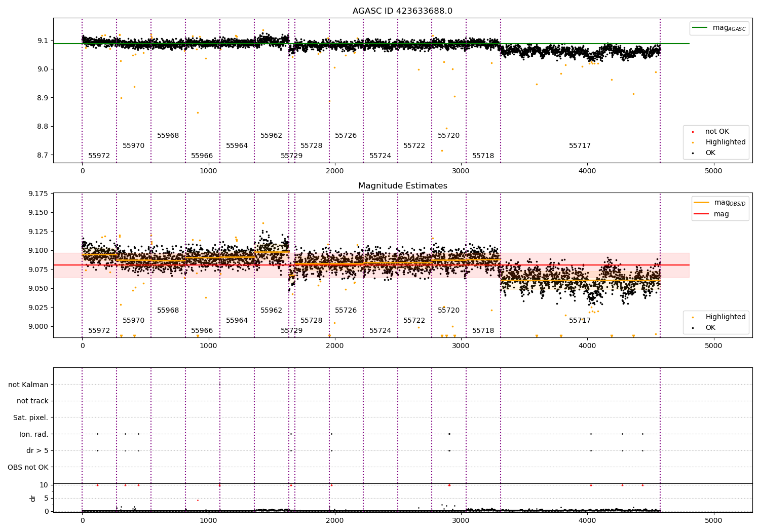Click OBSID label 55726 in Magnitude Estimates plot

346,311
